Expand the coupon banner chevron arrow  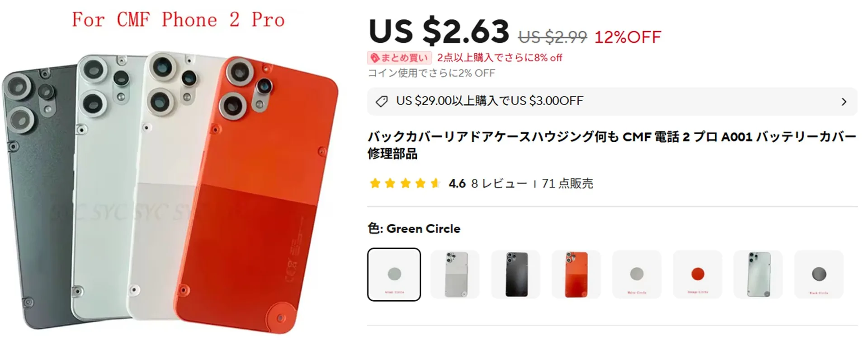[x=844, y=102]
